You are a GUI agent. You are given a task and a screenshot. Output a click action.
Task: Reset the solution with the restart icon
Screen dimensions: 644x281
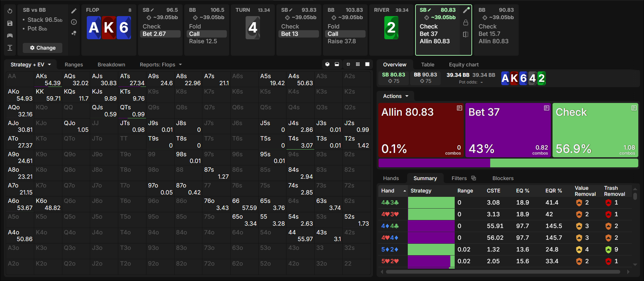(10, 11)
